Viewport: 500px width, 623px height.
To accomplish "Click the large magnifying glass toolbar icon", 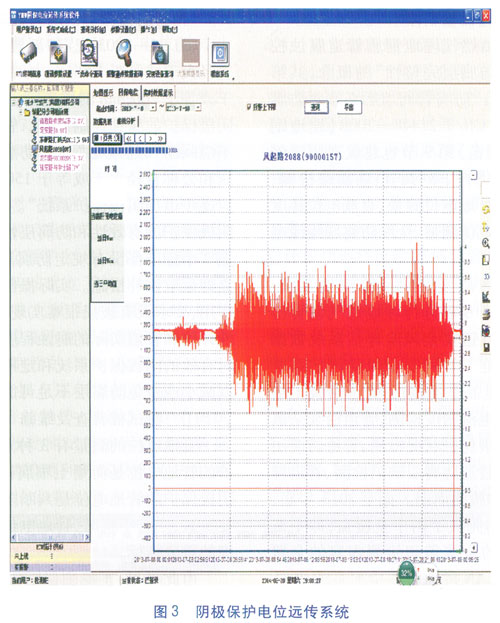I will coord(124,52).
